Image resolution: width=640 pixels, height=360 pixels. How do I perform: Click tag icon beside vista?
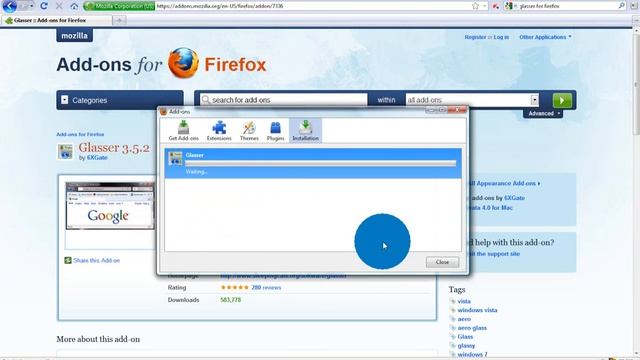[x=453, y=301]
